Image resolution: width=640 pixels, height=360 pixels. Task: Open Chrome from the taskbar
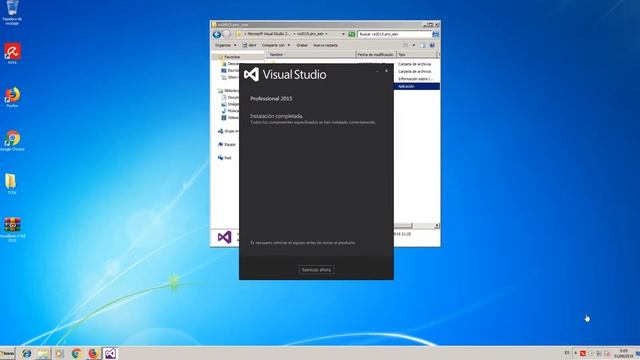[x=76, y=353]
